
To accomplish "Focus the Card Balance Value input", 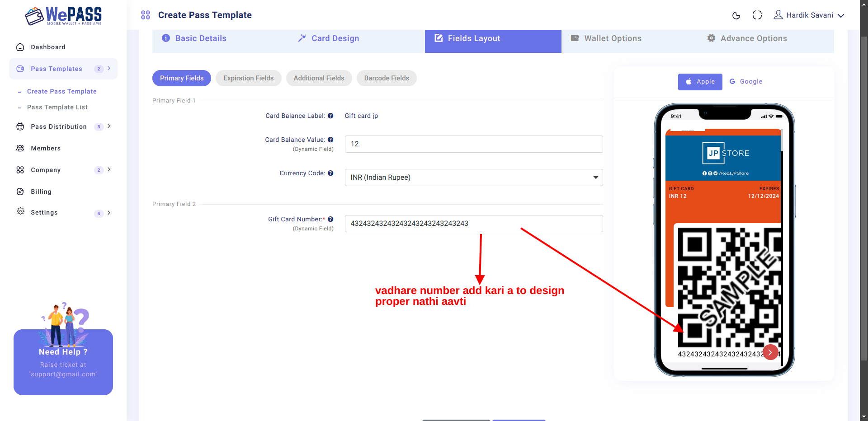I will pos(474,144).
